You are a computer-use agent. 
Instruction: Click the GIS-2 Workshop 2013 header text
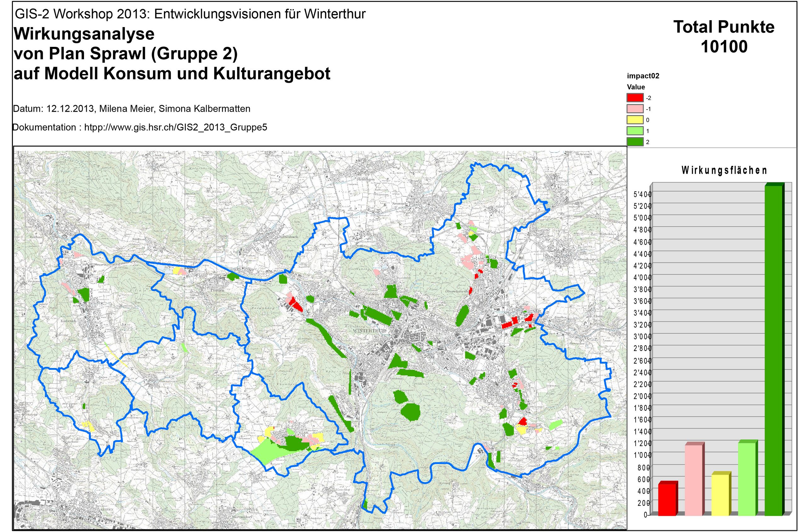190,14
